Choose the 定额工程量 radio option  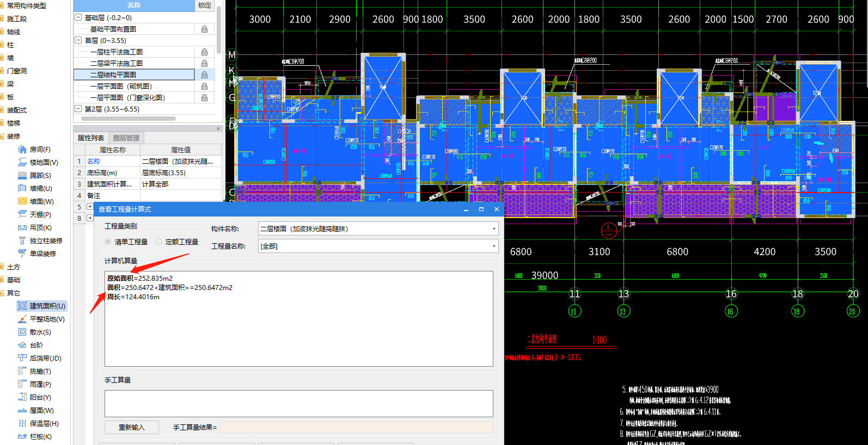pos(158,242)
